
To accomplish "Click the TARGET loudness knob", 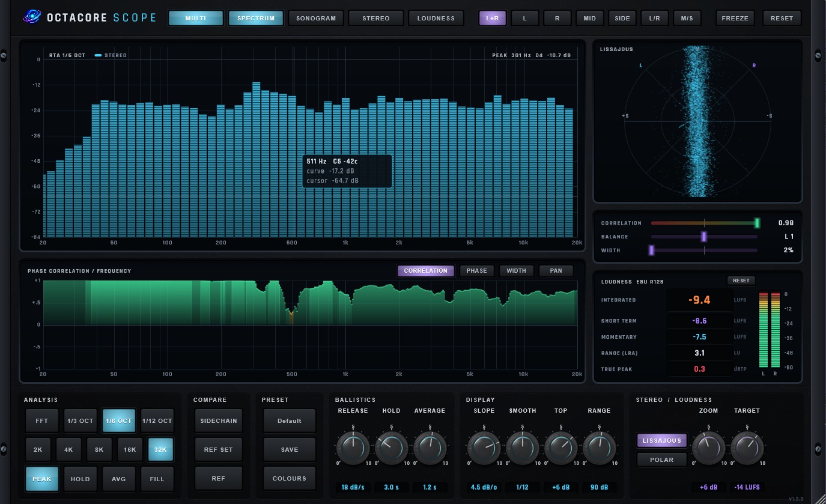I will tap(747, 449).
